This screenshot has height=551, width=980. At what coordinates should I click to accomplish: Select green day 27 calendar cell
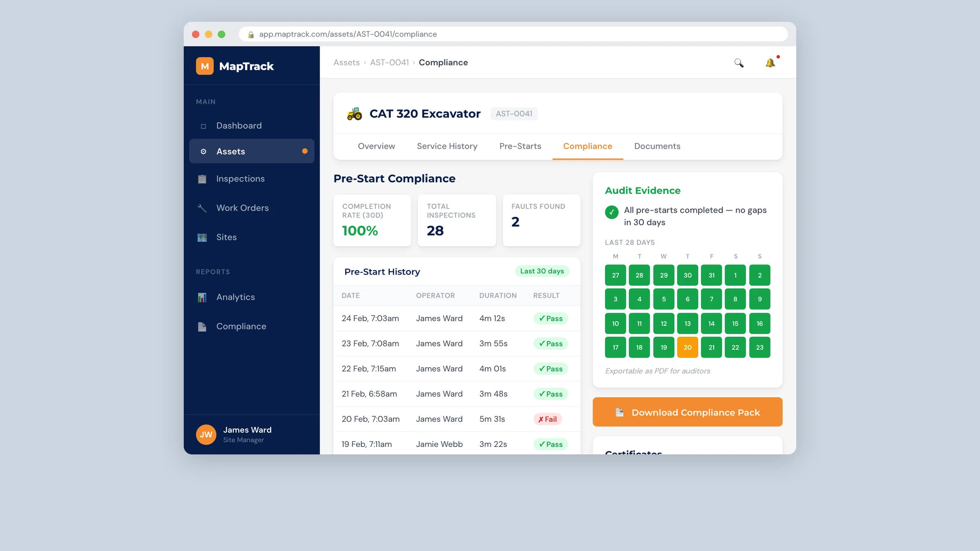[615, 275]
